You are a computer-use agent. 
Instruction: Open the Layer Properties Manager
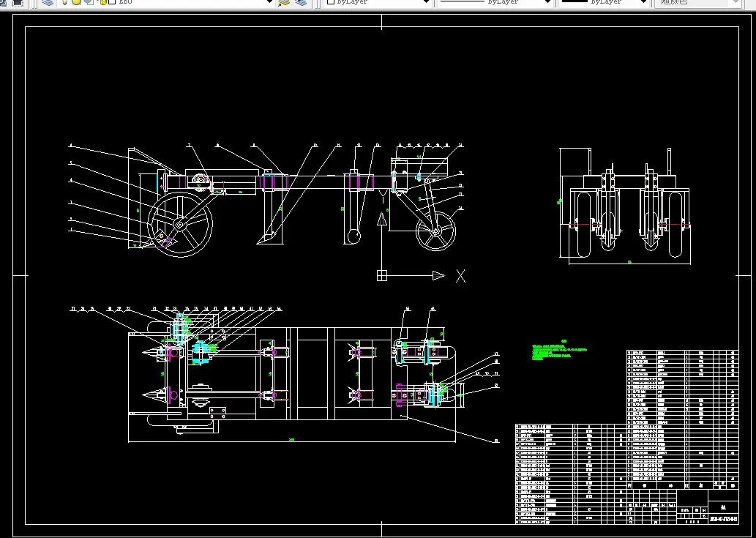tap(48, 2)
